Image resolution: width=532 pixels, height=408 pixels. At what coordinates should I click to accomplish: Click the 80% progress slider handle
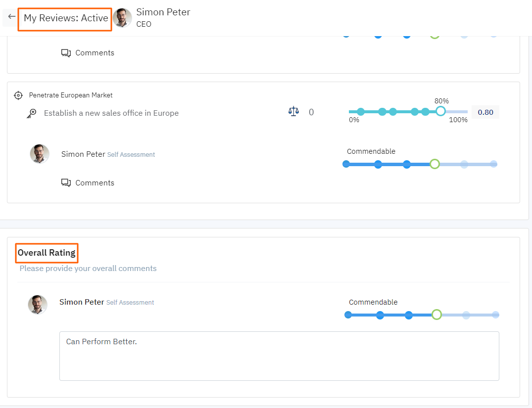tap(440, 111)
